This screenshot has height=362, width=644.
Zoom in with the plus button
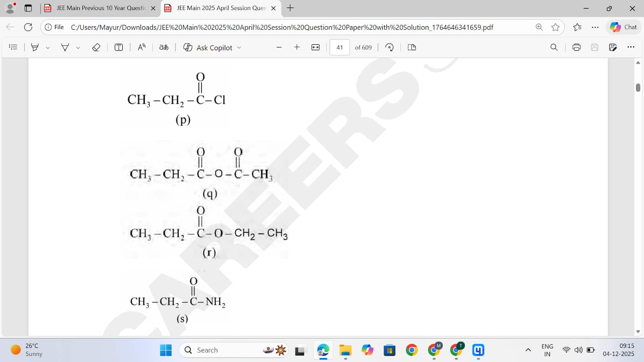pos(297,47)
